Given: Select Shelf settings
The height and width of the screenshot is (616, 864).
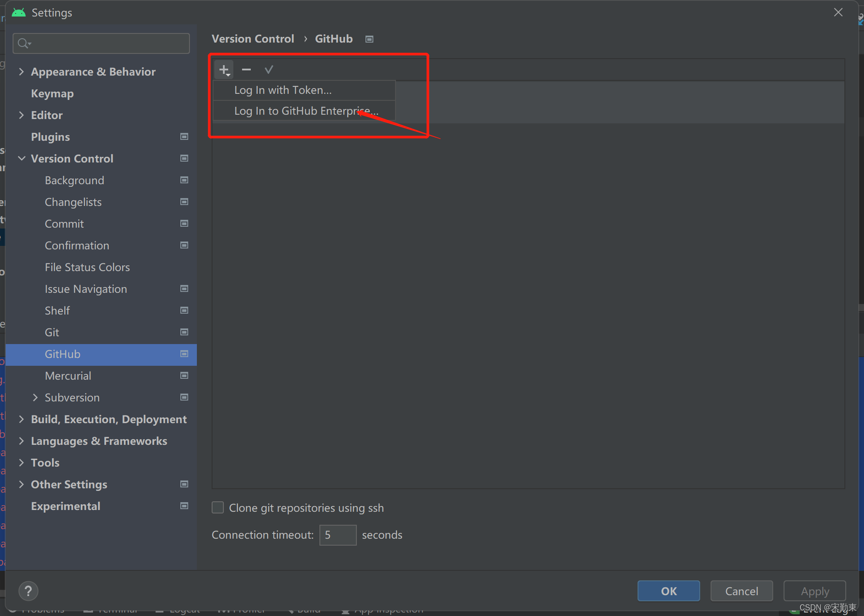Looking at the screenshot, I should pyautogui.click(x=57, y=311).
